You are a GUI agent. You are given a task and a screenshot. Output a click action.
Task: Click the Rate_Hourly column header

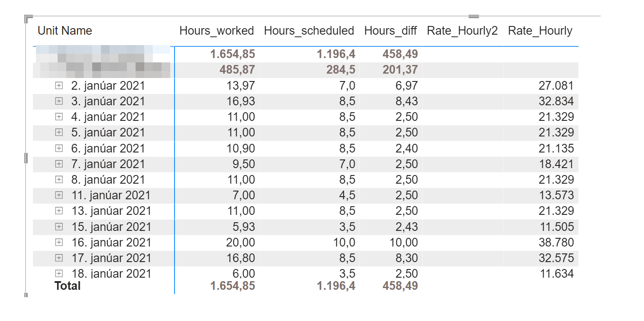click(x=540, y=31)
